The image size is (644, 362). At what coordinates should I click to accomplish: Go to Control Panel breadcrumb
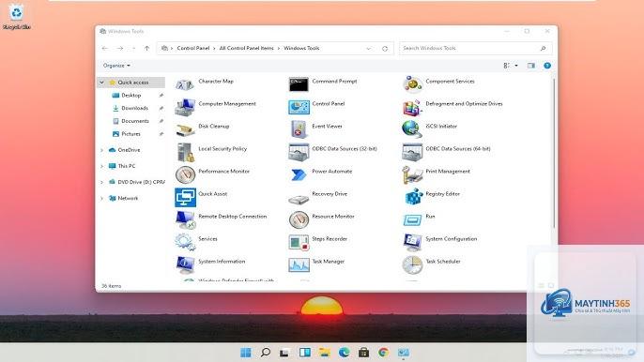(193, 49)
